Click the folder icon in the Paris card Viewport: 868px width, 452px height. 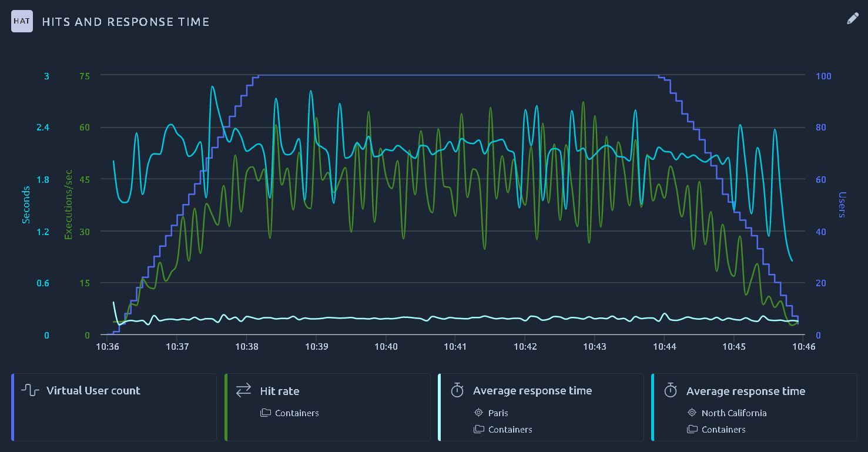click(478, 429)
